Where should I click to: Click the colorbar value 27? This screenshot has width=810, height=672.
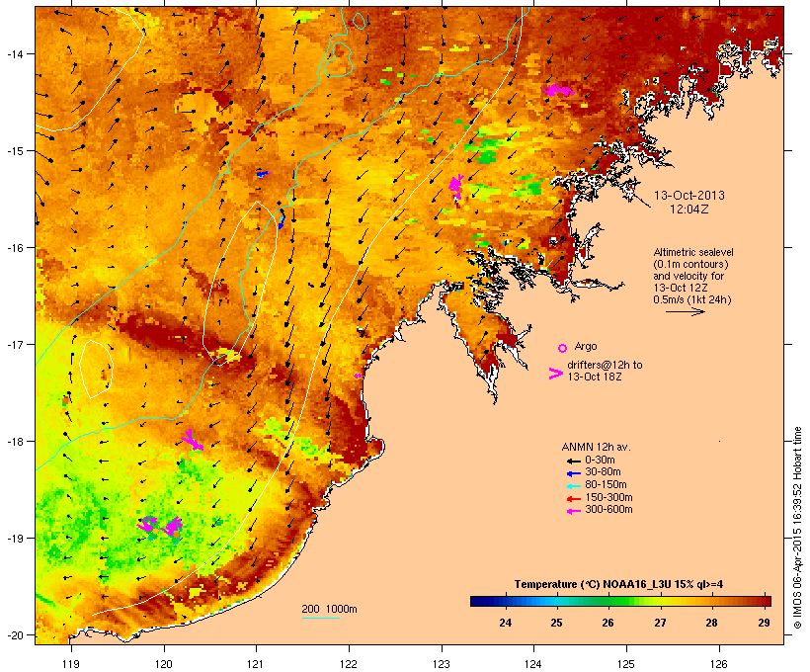click(x=660, y=623)
